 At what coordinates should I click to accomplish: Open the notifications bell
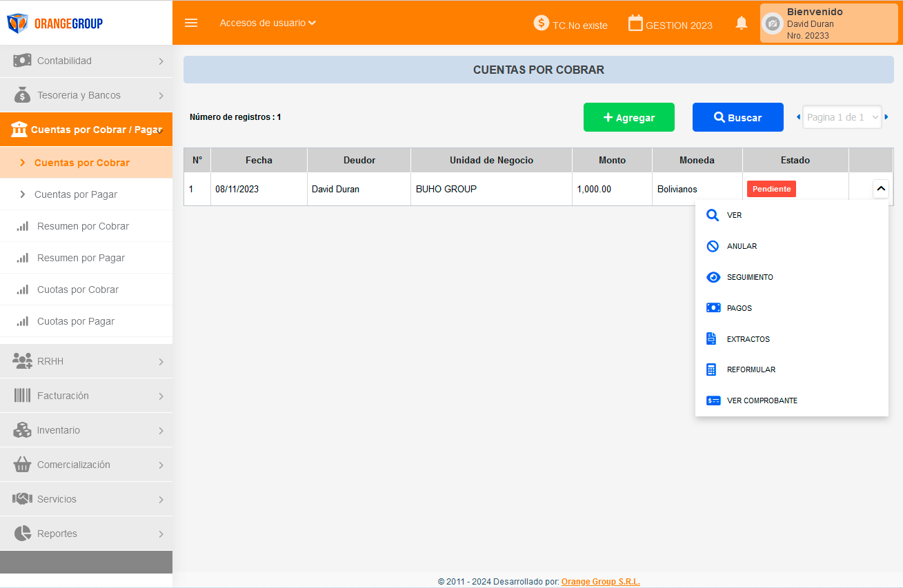pos(742,23)
